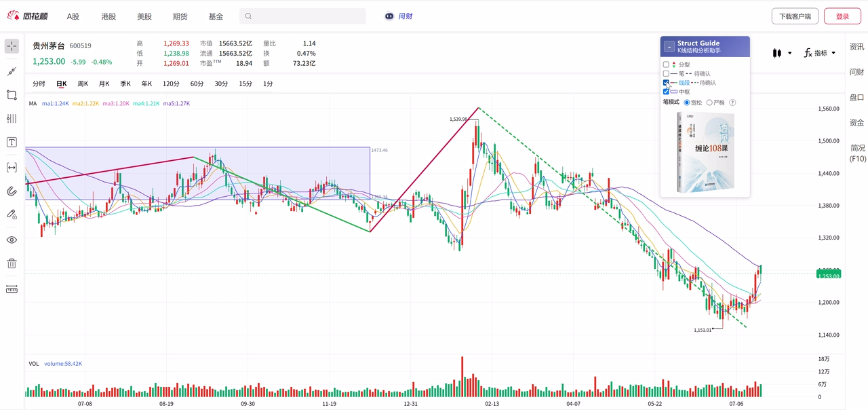
Task: Switch to the 年K tab
Action: coord(146,83)
